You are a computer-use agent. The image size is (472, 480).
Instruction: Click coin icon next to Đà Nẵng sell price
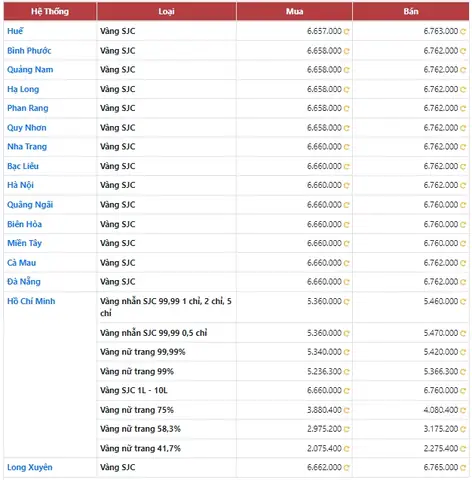click(x=463, y=282)
